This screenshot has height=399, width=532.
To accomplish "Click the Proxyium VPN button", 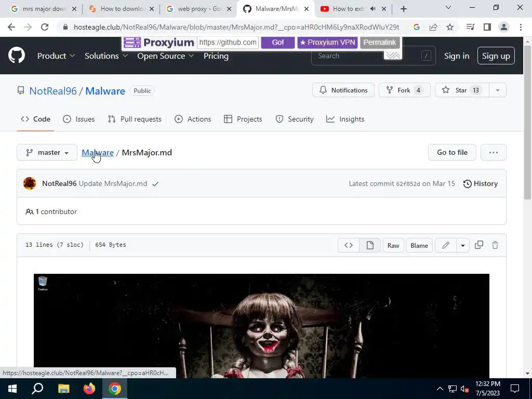I will coord(327,43).
